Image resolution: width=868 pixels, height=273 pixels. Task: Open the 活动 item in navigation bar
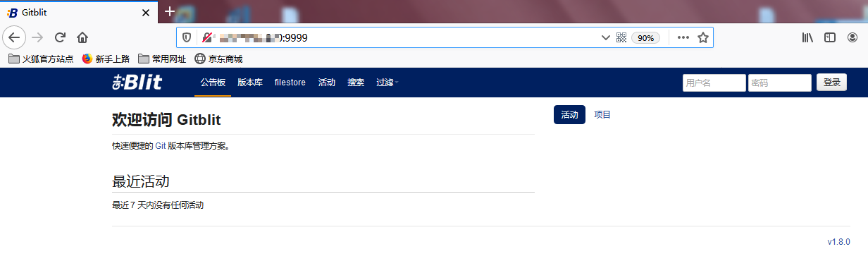coord(327,83)
